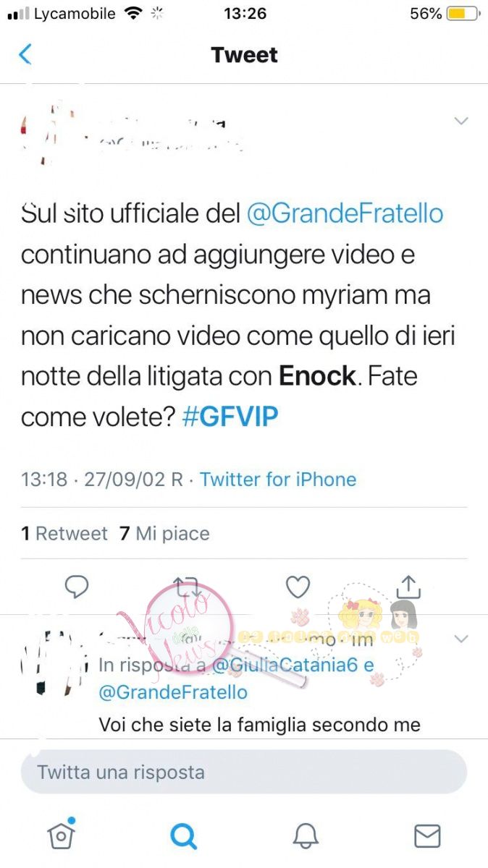This screenshot has width=488, height=868.
Task: Open the Home tab icon
Action: click(62, 835)
